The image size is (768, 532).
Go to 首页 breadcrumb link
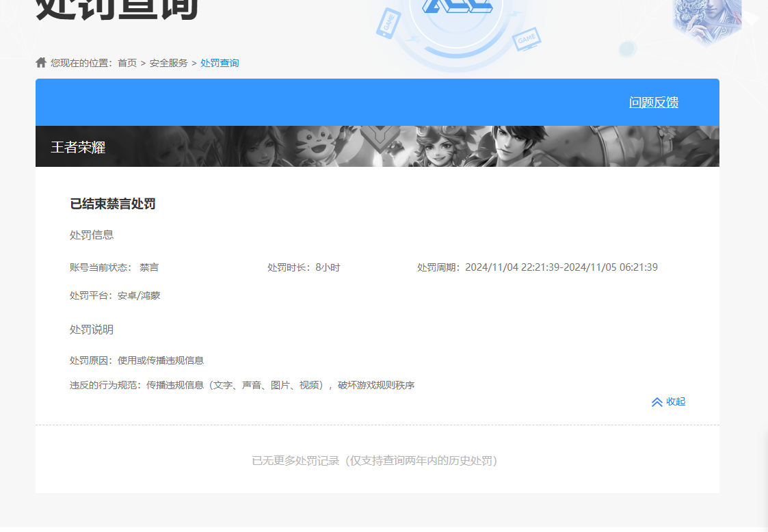[127, 63]
